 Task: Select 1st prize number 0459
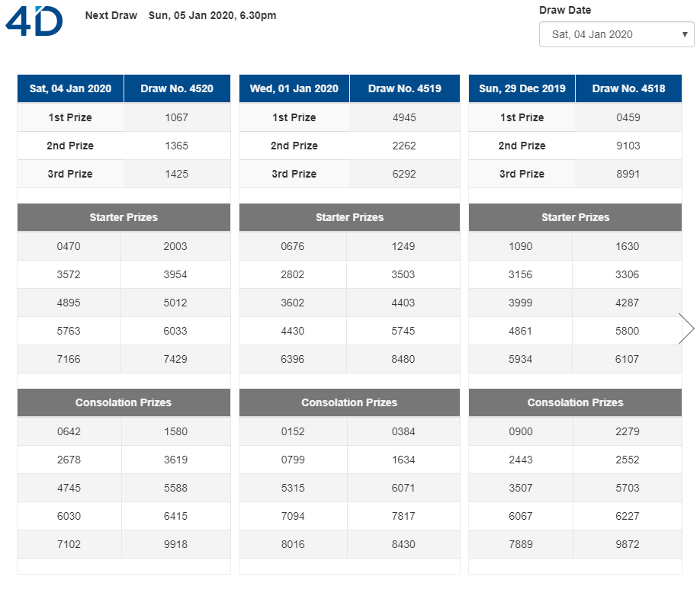click(628, 117)
